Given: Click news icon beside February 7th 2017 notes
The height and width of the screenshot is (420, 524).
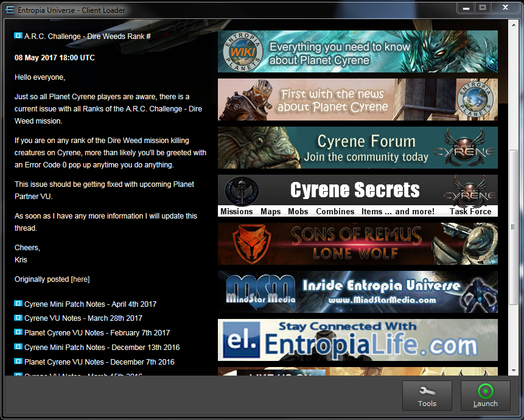Looking at the screenshot, I should point(18,332).
